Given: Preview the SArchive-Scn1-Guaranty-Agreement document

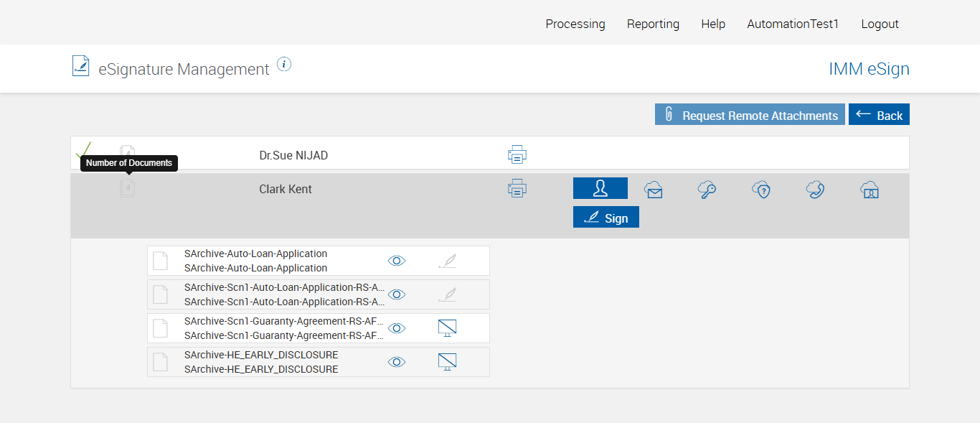Looking at the screenshot, I should 397,328.
